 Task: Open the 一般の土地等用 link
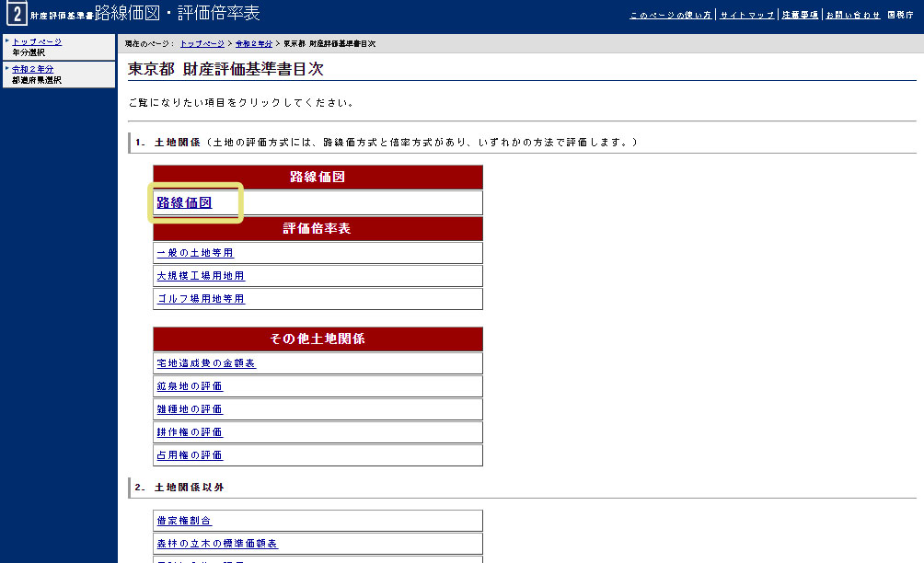195,253
